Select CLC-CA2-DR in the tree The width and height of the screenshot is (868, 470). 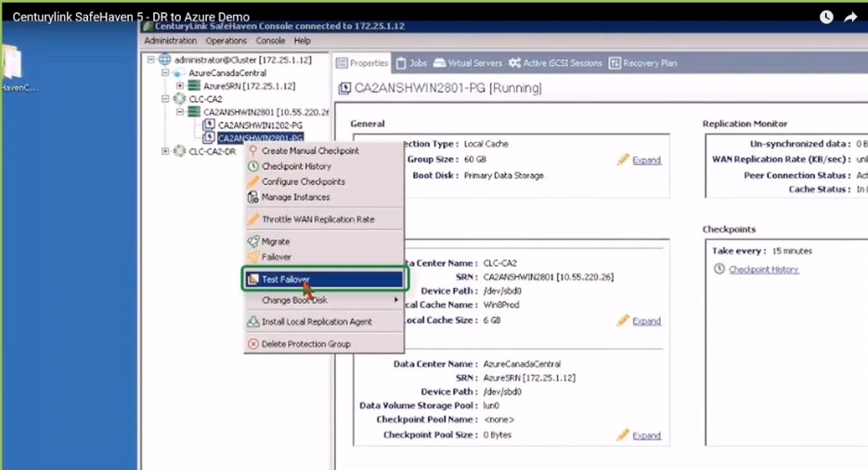click(x=212, y=151)
